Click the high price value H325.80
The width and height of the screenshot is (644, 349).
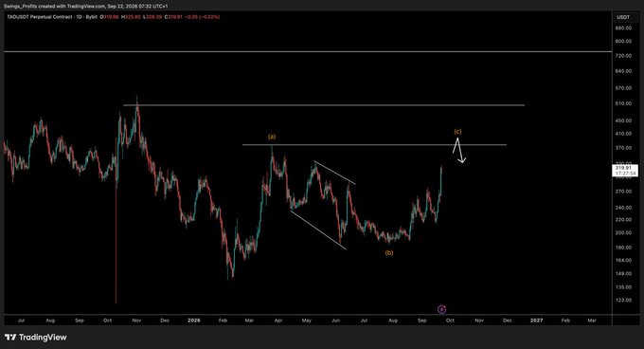pos(131,17)
